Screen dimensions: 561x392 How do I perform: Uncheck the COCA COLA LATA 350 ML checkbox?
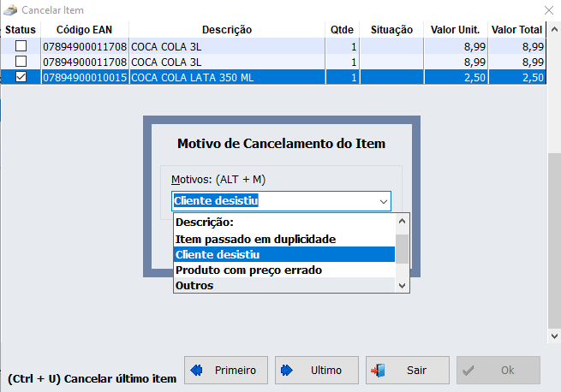[x=21, y=77]
